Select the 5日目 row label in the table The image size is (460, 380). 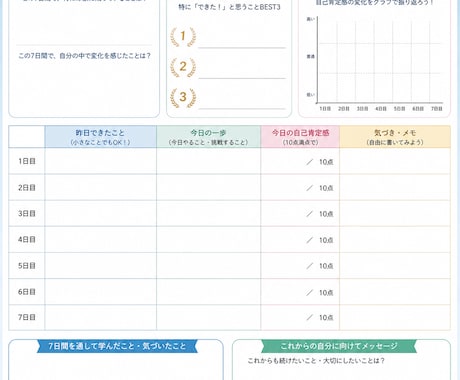(27, 266)
